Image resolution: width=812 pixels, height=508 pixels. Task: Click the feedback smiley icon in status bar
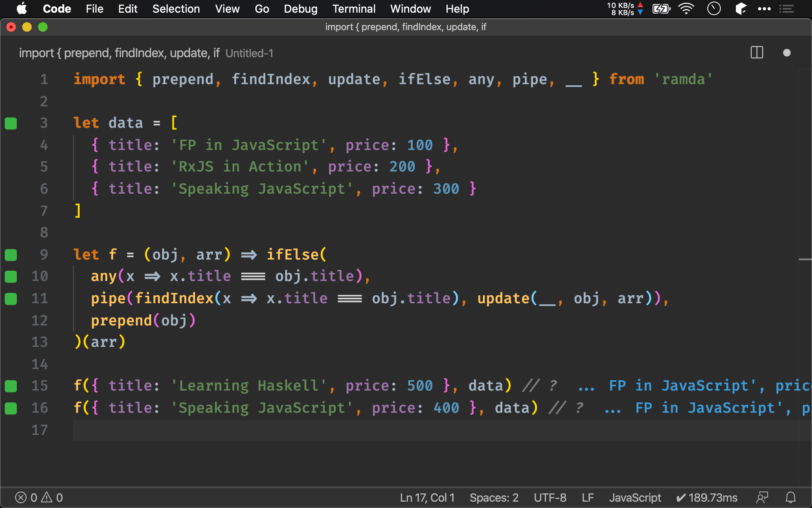[762, 497]
